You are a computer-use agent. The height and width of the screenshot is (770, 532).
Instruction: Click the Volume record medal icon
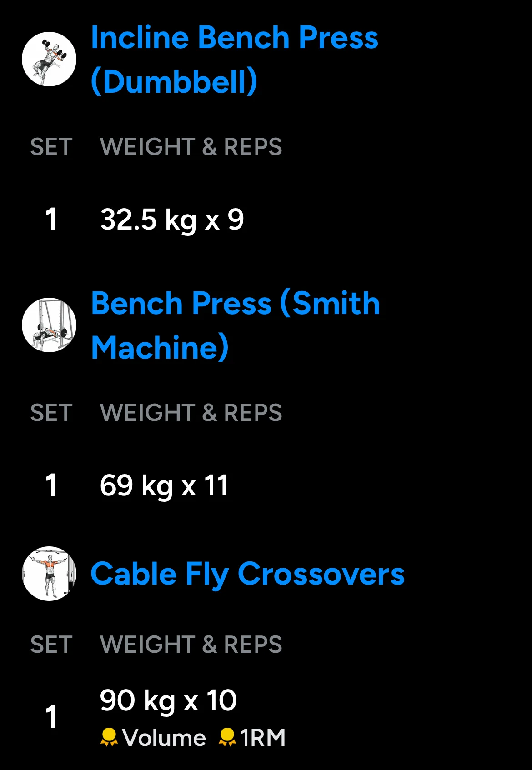pos(109,737)
